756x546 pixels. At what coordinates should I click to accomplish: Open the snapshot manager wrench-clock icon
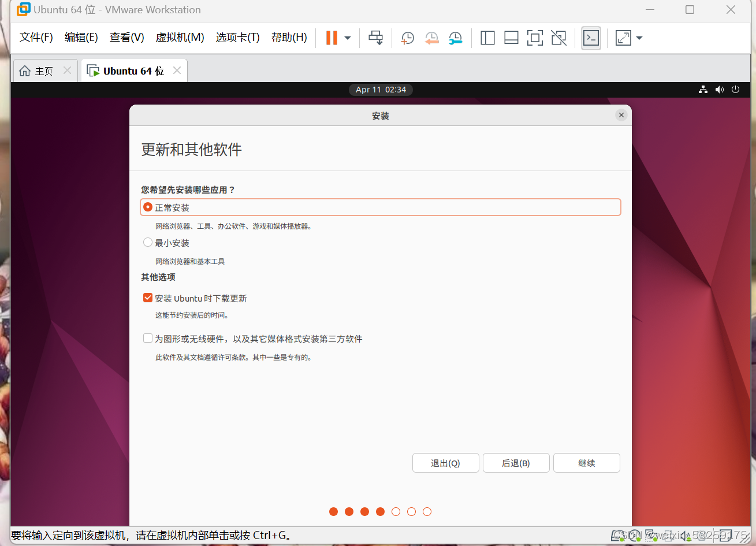(456, 38)
